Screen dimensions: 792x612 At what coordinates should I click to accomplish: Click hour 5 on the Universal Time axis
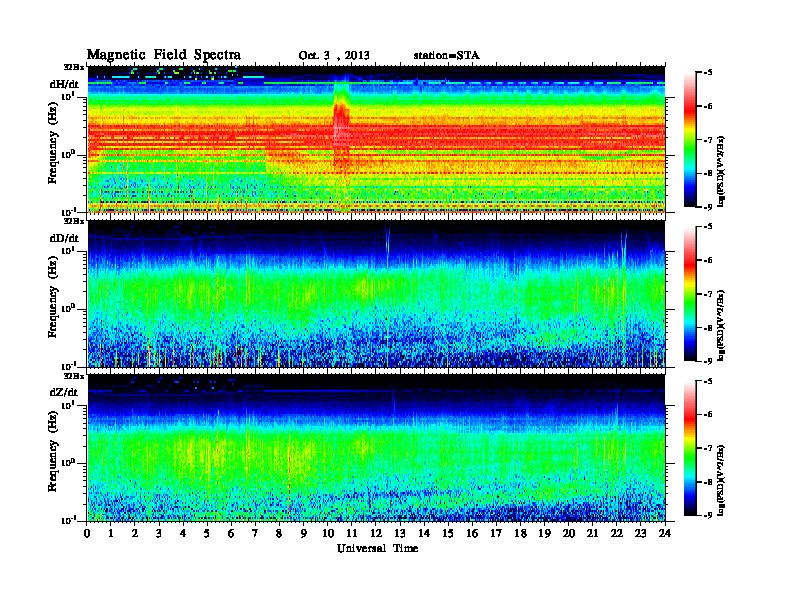coord(208,534)
